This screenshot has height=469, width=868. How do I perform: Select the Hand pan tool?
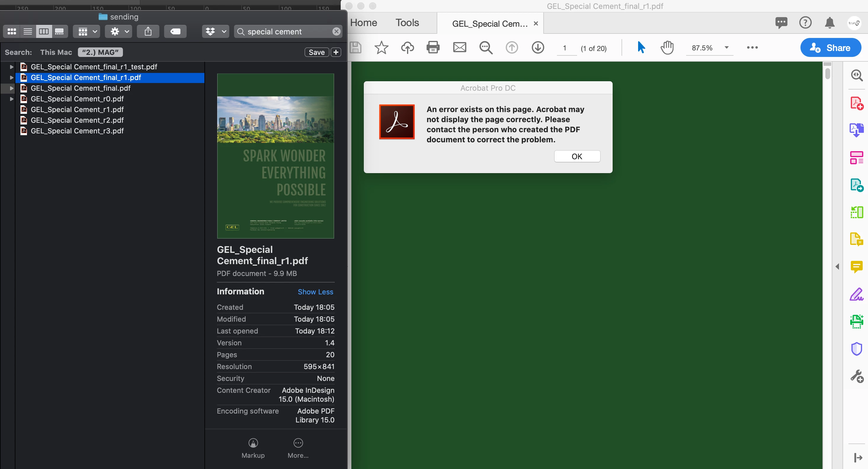(x=667, y=47)
